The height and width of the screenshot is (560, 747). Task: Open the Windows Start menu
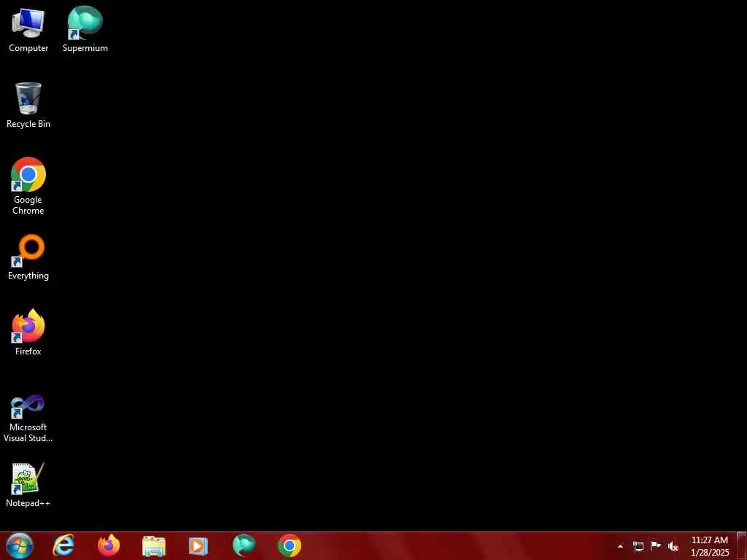(19, 545)
